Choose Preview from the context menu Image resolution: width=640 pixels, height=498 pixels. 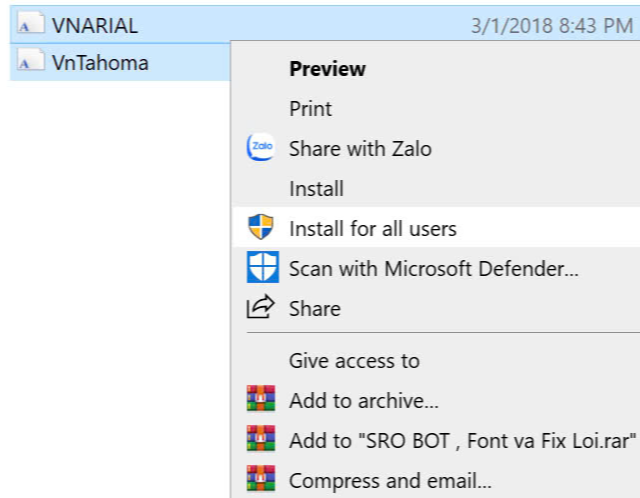point(435,69)
